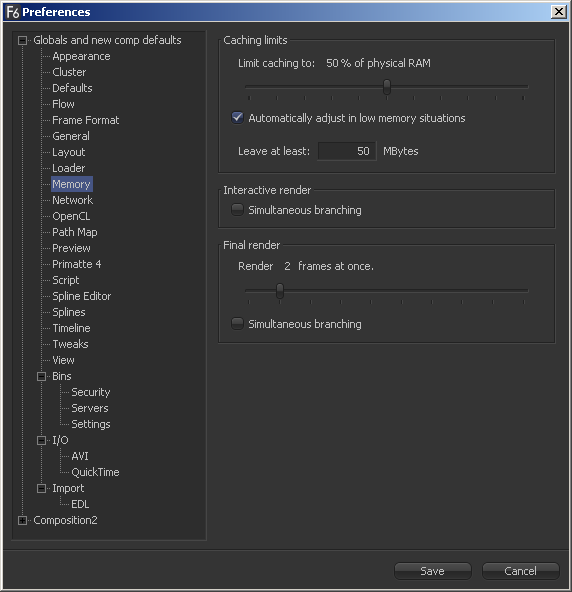
Task: Enable Final render Simultaneous branching checkbox
Action: point(237,324)
